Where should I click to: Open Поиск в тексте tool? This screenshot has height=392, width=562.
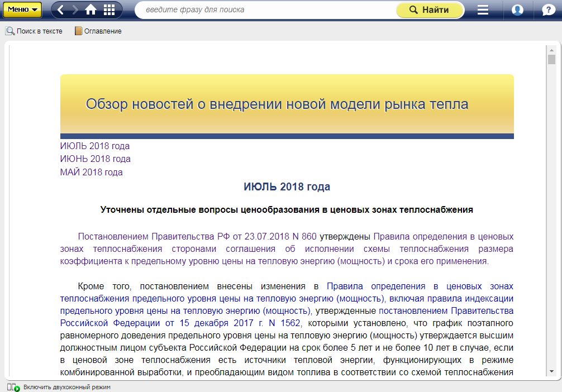[34, 31]
